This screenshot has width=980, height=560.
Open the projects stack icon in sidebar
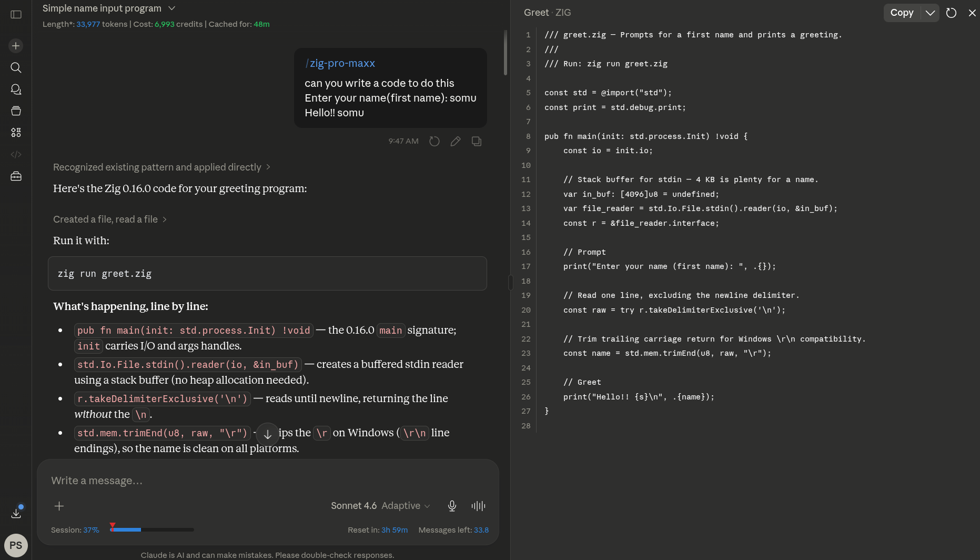[16, 111]
